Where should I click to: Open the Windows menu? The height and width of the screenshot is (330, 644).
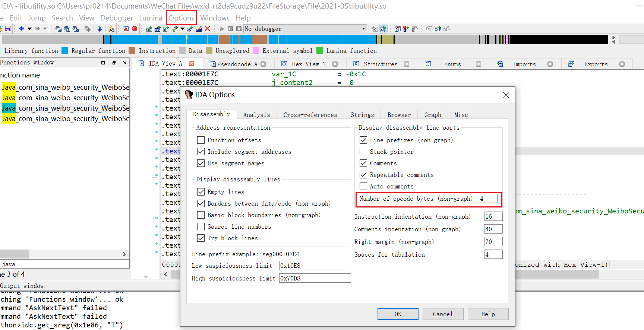click(x=215, y=18)
